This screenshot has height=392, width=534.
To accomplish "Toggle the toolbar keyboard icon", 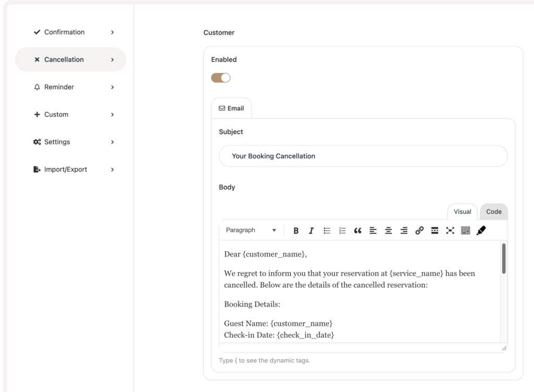I will pyautogui.click(x=466, y=230).
